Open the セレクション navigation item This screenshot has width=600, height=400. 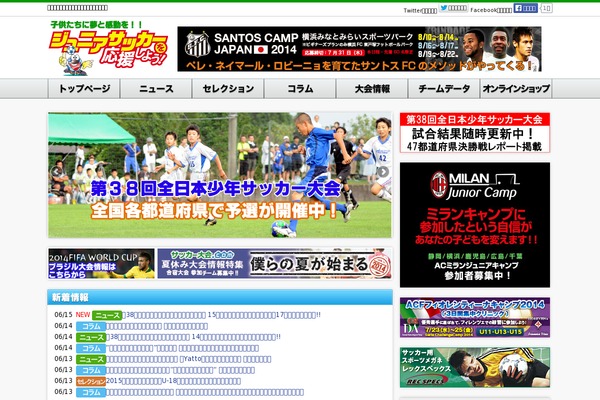(x=228, y=89)
